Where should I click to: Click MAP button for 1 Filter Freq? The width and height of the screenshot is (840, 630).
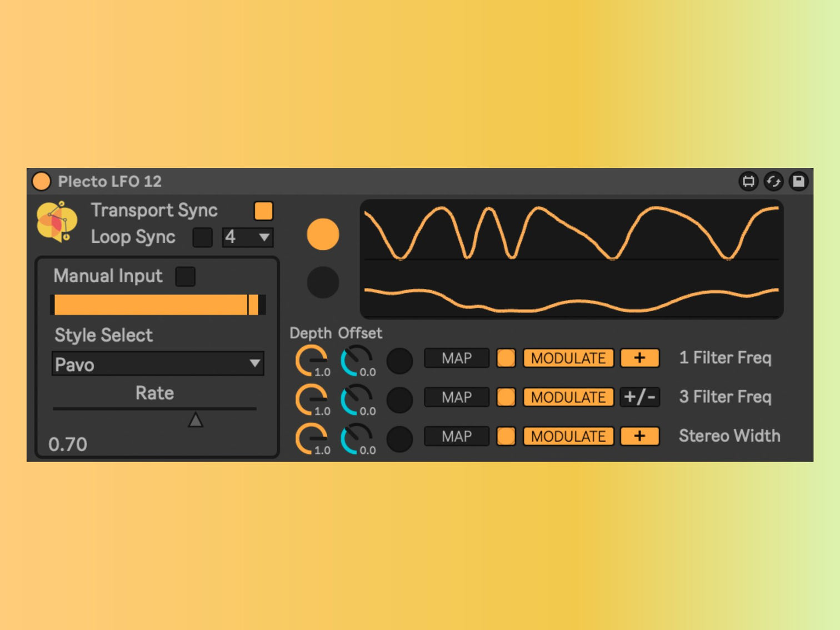pyautogui.click(x=457, y=358)
